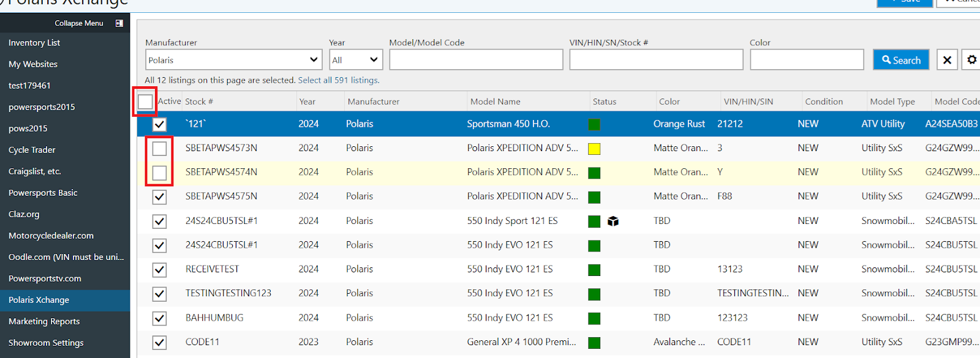The height and width of the screenshot is (358, 980).
Task: Sort by the Condition column header
Action: pyautogui.click(x=824, y=102)
